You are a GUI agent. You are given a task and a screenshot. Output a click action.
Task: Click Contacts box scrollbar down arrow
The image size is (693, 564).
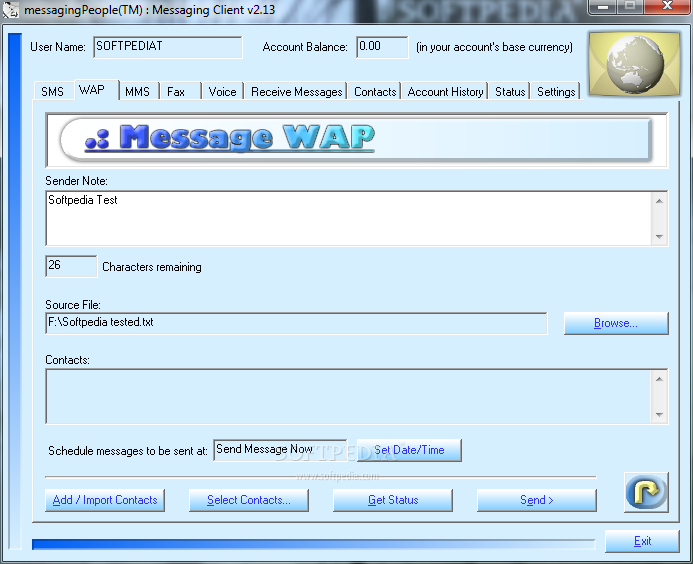click(x=659, y=415)
